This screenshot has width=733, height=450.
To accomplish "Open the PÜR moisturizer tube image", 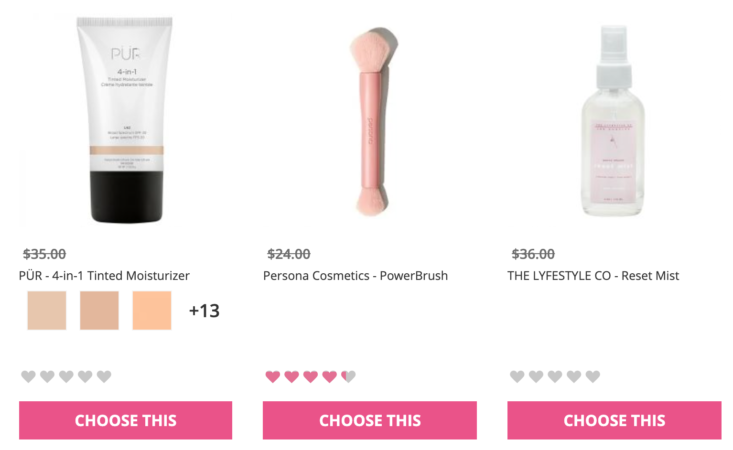I will (x=125, y=120).
